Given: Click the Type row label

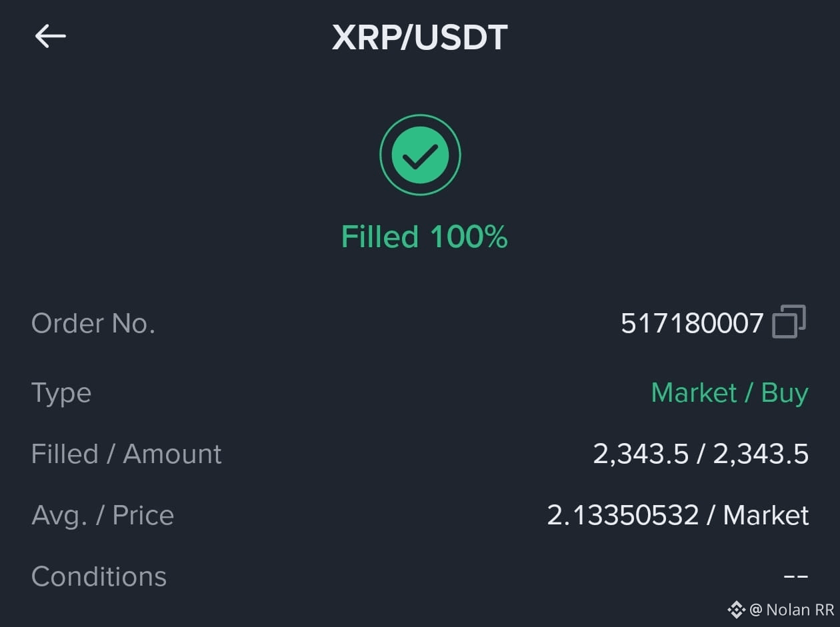Looking at the screenshot, I should click(61, 392).
